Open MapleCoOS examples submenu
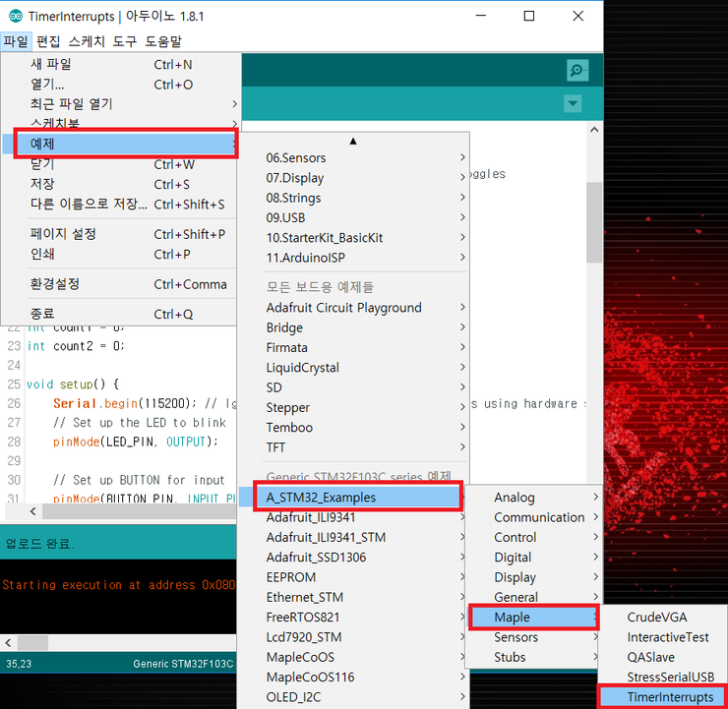The image size is (728, 709). pyautogui.click(x=353, y=657)
